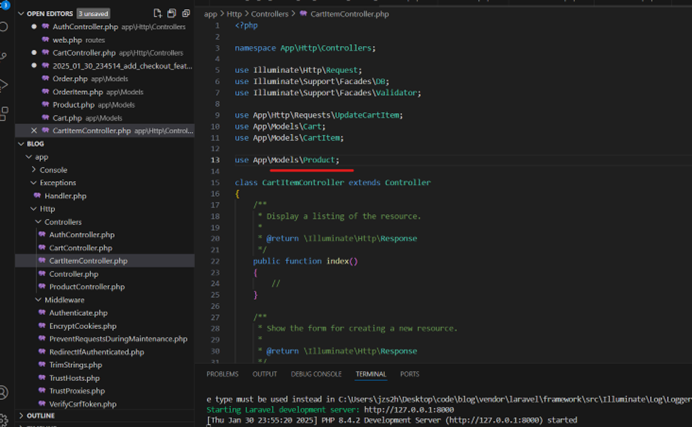Open the Source Control view
The height and width of the screenshot is (427, 692).
coord(5,56)
